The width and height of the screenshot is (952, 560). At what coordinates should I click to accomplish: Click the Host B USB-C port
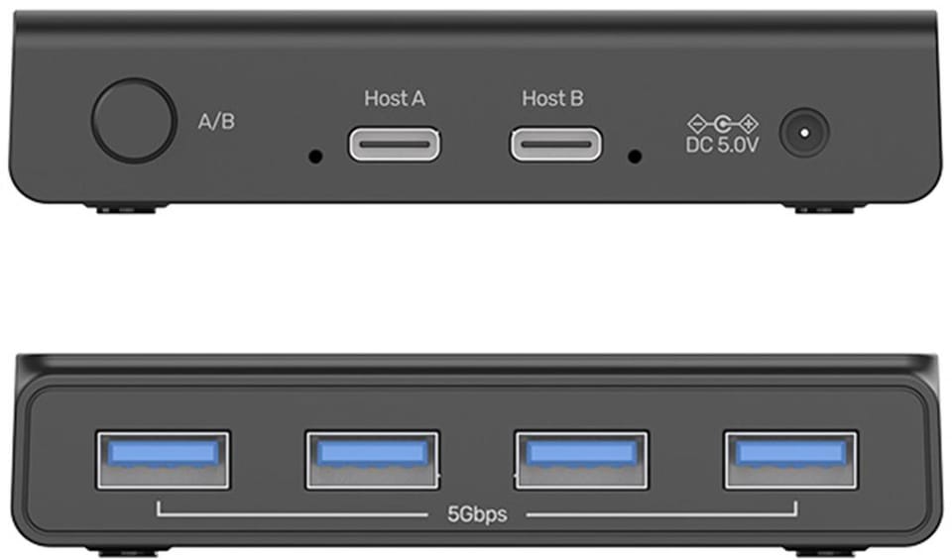coord(555,145)
